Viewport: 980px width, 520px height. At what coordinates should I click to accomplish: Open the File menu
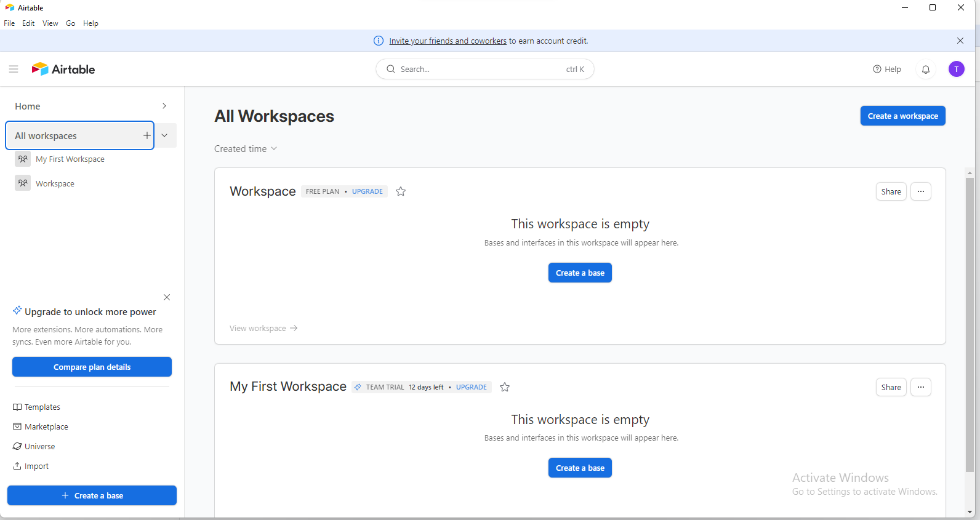(x=9, y=23)
